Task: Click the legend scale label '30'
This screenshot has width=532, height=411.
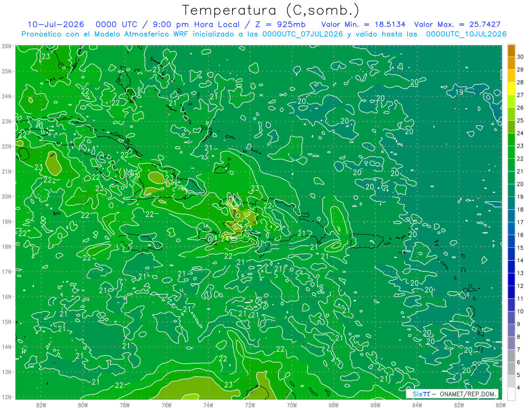Action: click(x=520, y=57)
